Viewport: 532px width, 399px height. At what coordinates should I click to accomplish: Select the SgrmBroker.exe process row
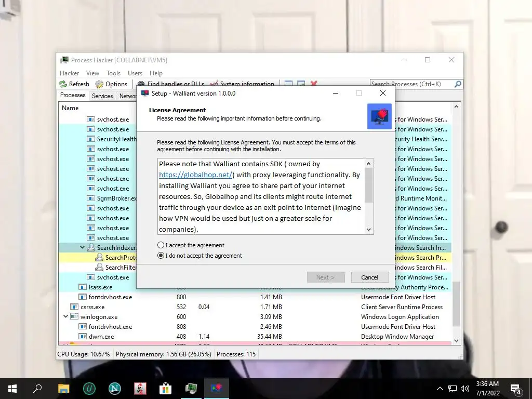(98, 198)
